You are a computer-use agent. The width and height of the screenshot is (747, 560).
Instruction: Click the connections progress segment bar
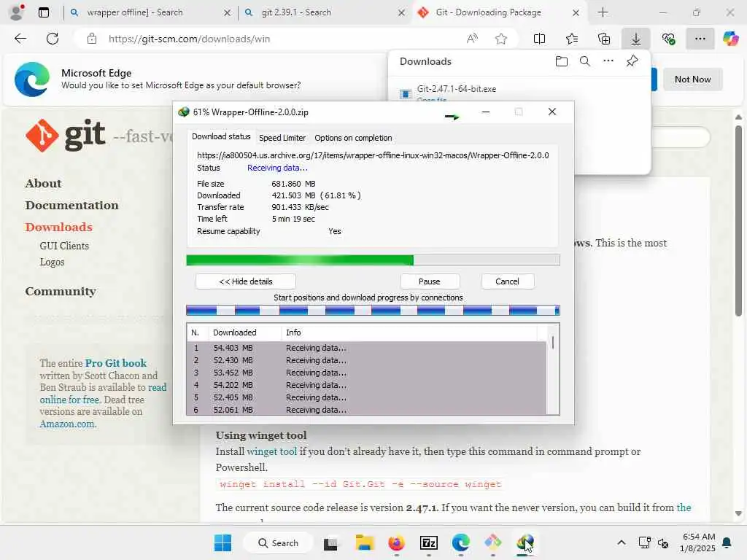pyautogui.click(x=373, y=311)
